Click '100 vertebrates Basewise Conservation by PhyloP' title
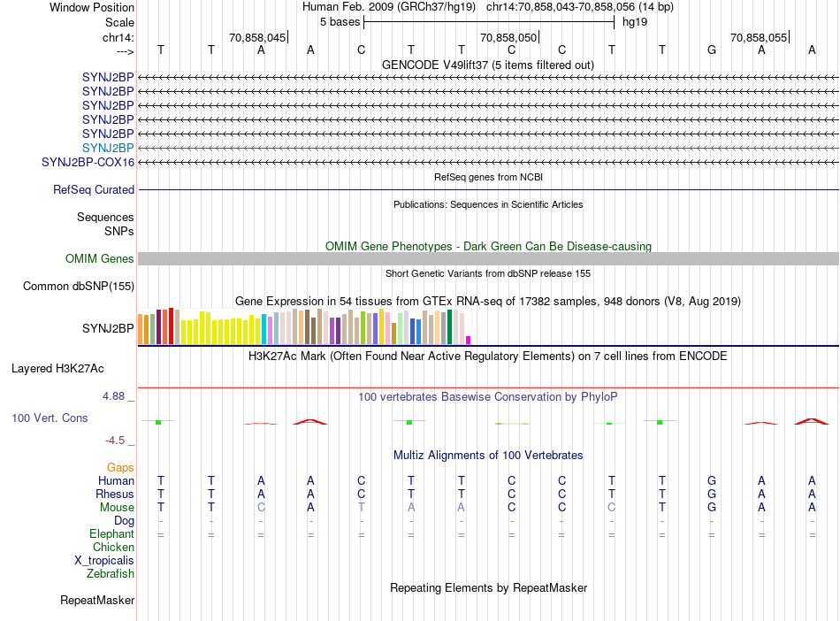Screen dimensions: 840x621 point(488,396)
